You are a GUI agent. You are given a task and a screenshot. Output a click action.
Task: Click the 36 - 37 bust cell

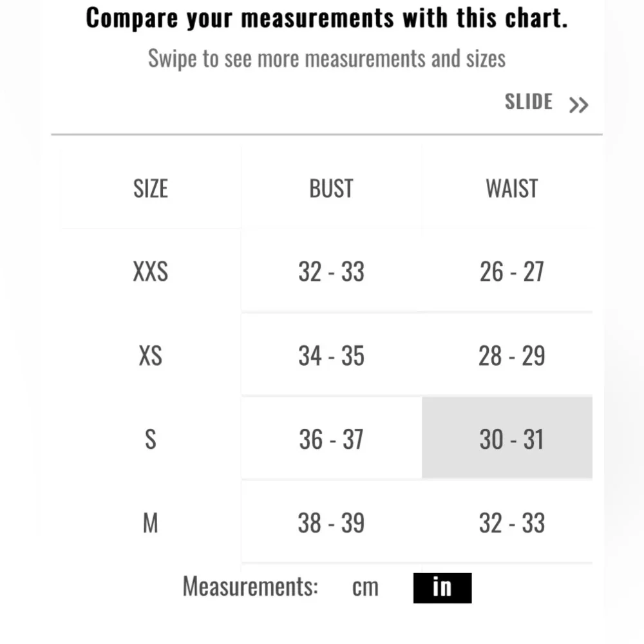pos(331,439)
